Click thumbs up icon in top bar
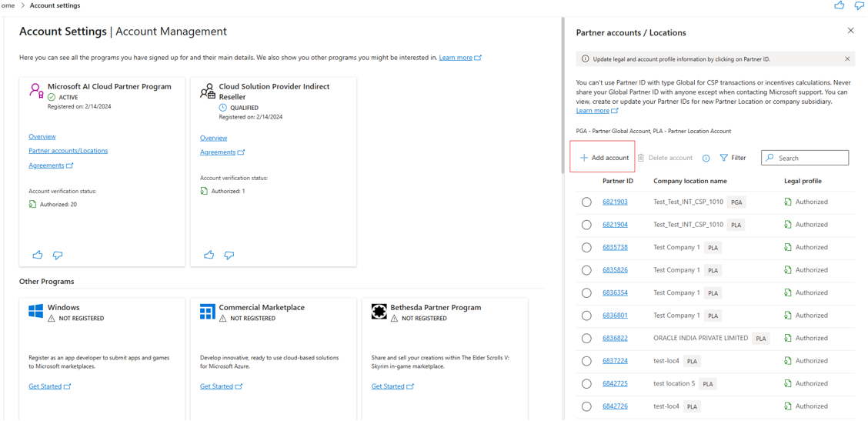 (839, 5)
